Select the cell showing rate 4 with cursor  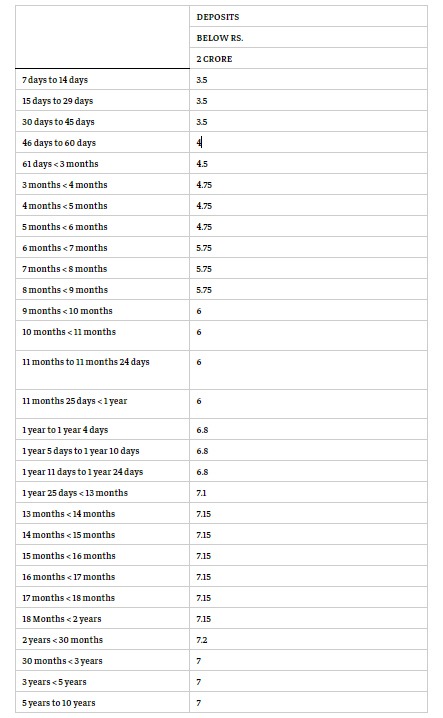click(308, 143)
